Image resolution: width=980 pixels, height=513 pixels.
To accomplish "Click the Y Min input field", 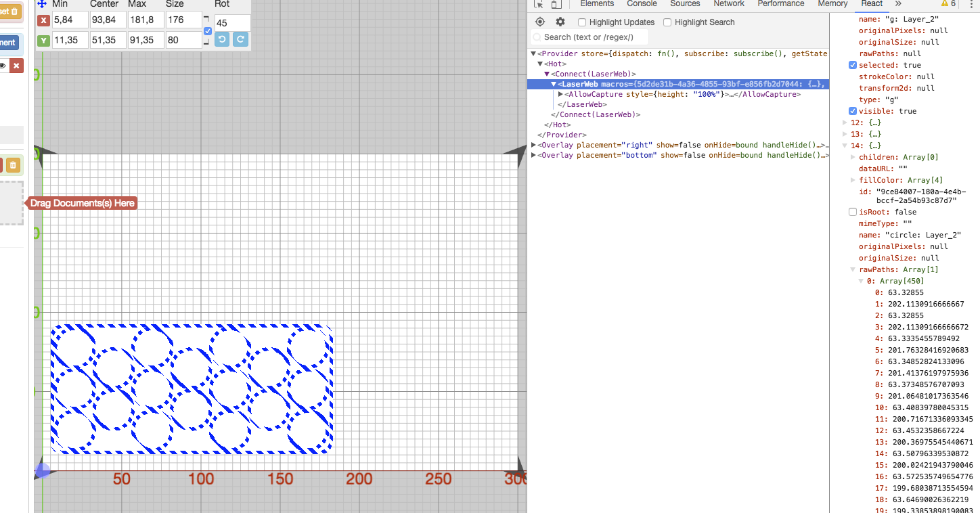I will tap(70, 40).
